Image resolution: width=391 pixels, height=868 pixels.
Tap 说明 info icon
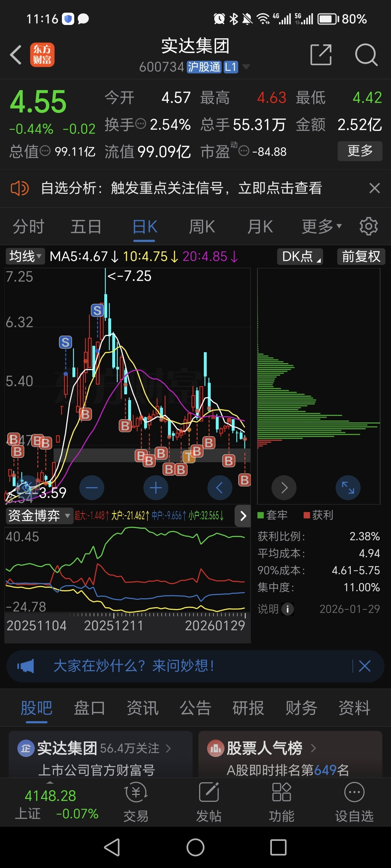click(x=287, y=609)
